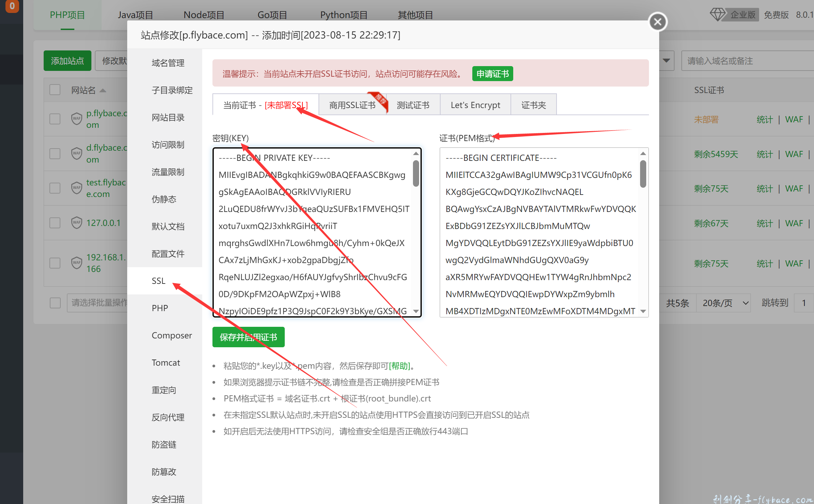Click WAF shield icon beside 192.168.1.166
This screenshot has width=814, height=504.
point(77,263)
